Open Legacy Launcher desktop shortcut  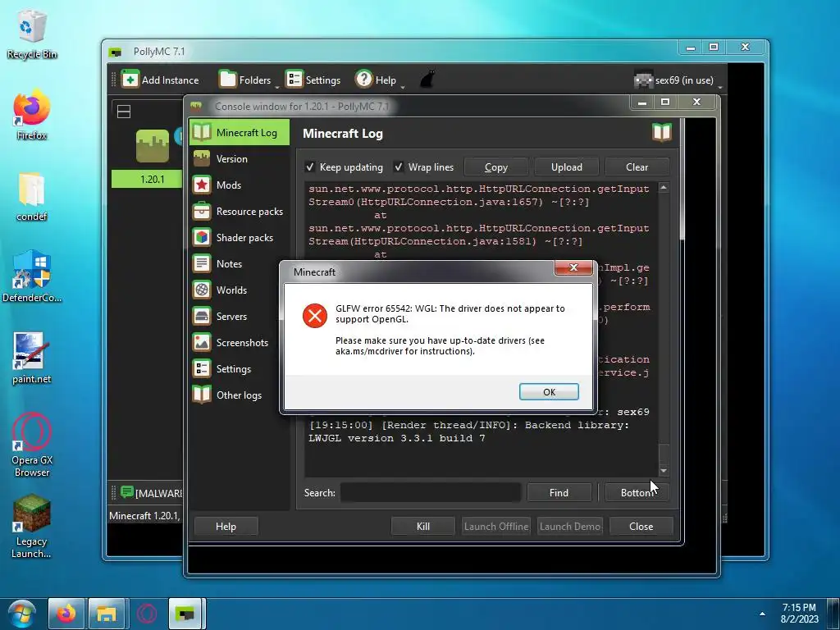coord(32,527)
